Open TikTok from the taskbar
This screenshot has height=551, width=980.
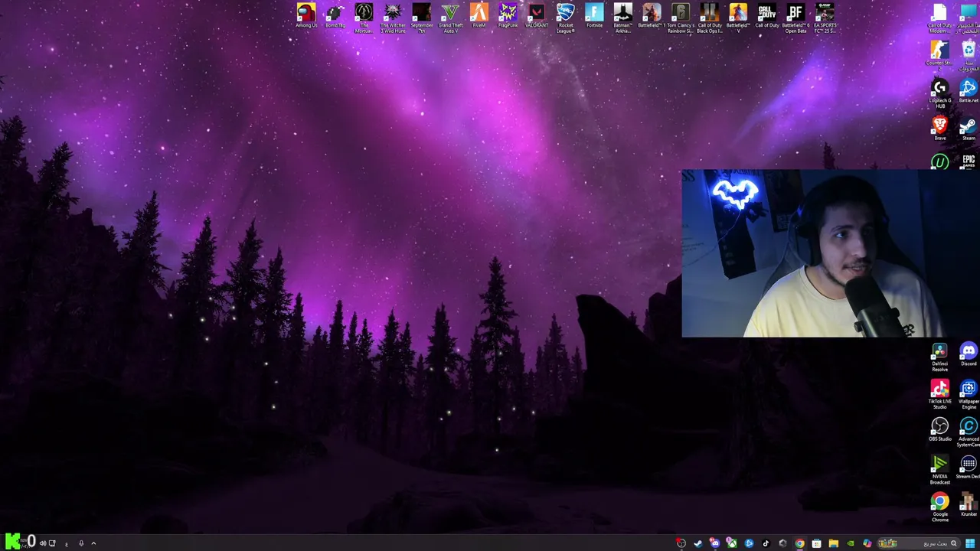(x=766, y=543)
